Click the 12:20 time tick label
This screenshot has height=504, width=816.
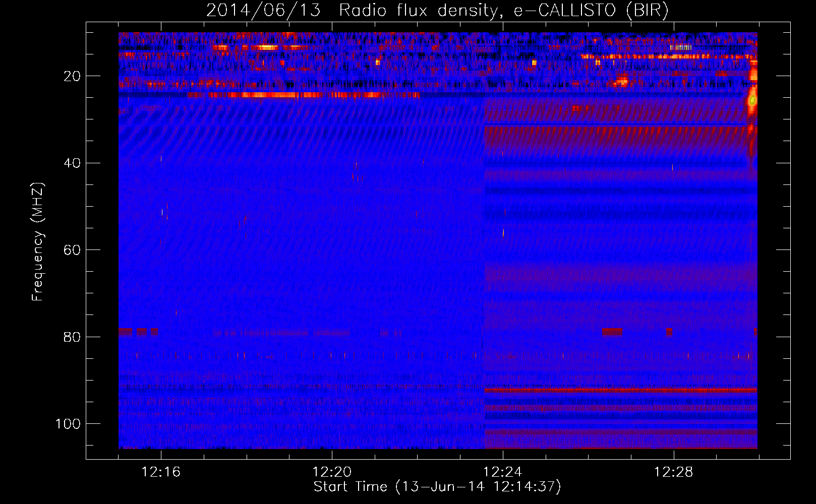coord(332,472)
